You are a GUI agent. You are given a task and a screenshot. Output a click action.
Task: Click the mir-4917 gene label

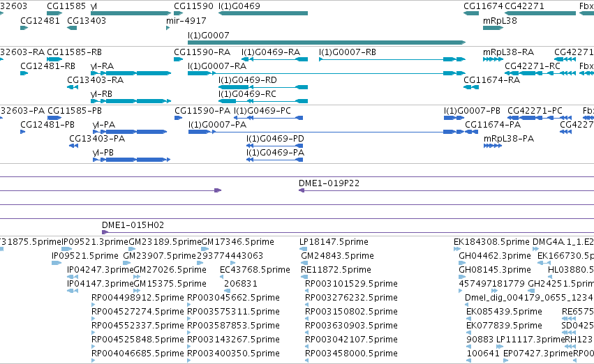point(186,20)
